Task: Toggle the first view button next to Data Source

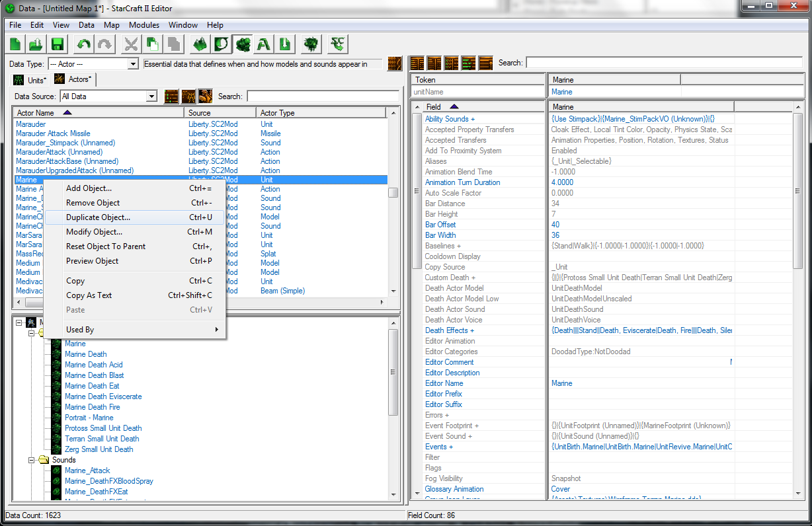Action: point(171,96)
